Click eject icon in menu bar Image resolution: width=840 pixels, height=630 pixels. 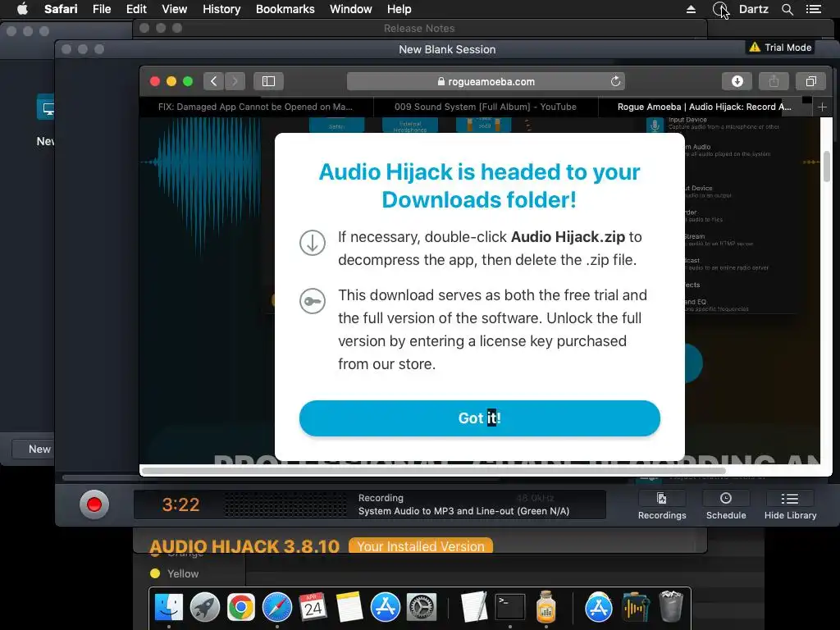point(691,9)
